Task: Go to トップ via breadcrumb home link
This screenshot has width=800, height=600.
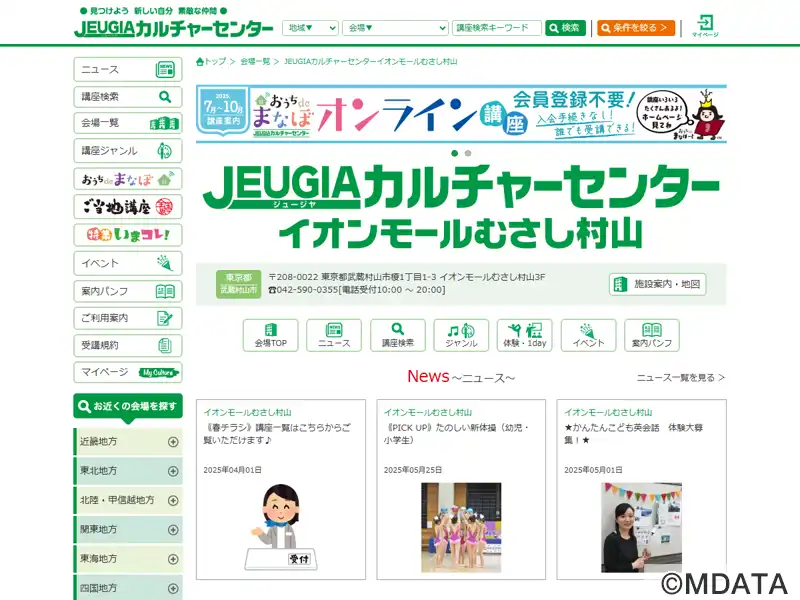Action: coord(211,62)
